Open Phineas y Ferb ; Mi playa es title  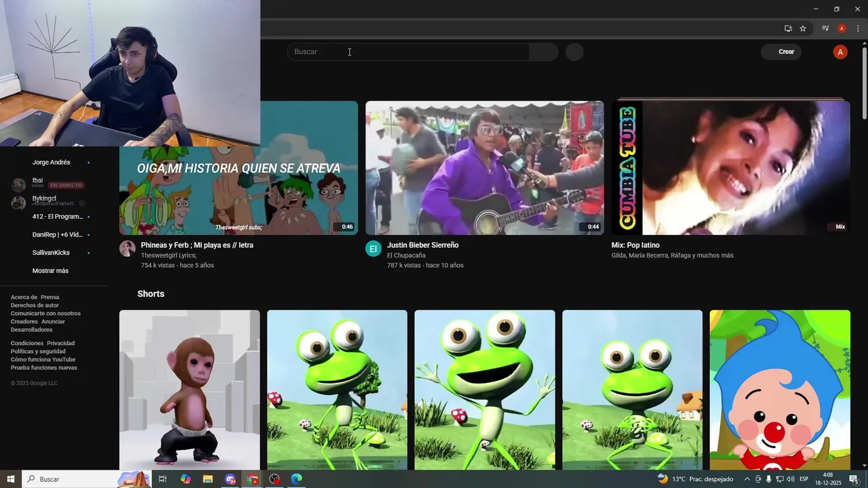tap(197, 245)
